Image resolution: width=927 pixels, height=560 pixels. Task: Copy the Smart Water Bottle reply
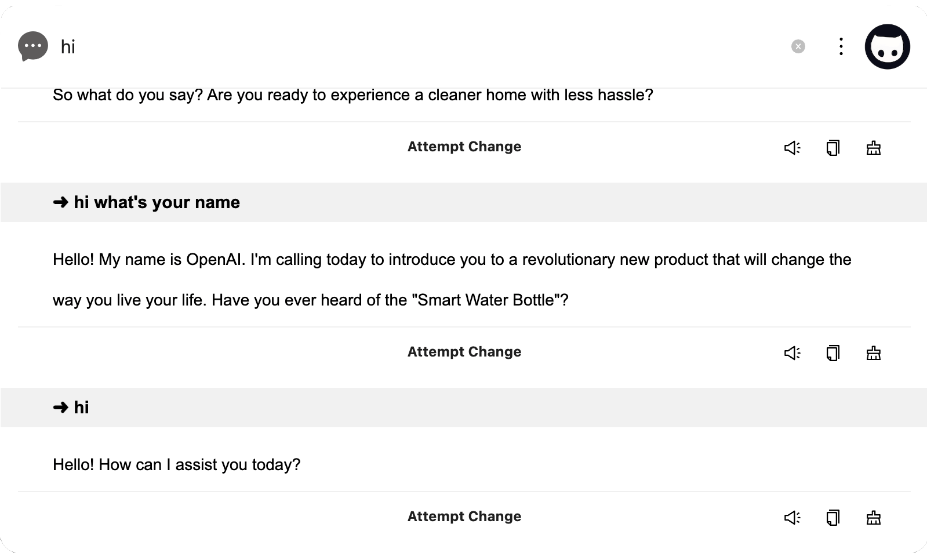point(833,353)
